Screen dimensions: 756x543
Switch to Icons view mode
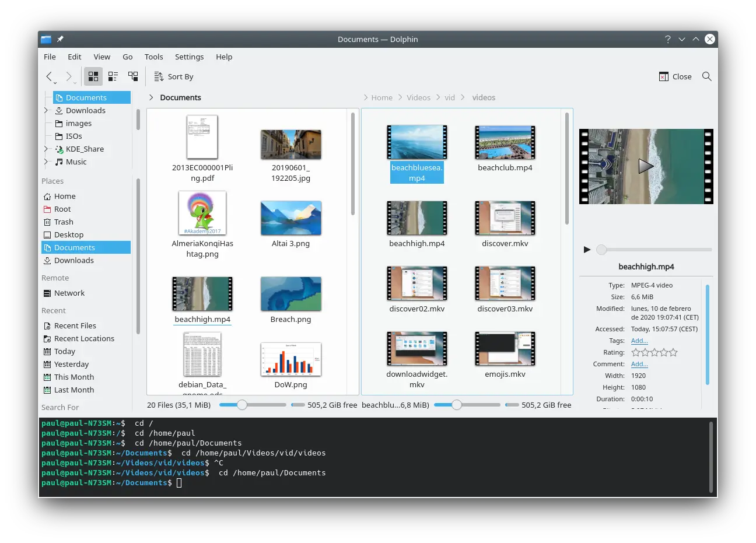click(93, 76)
